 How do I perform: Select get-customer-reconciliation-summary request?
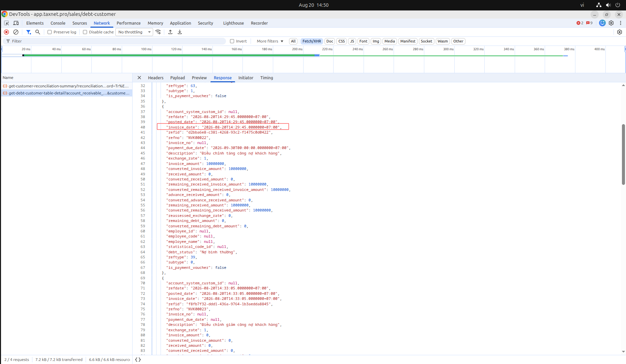[x=66, y=86]
